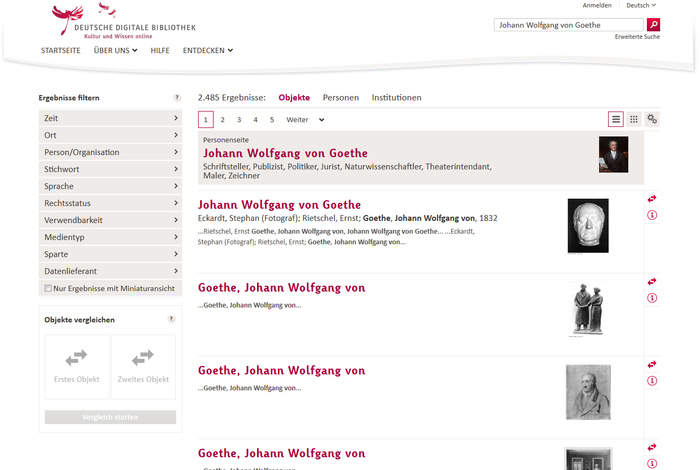Open the Johann Wolfgang von Goethe 1832 result title
This screenshot has width=700, height=470.
(x=279, y=204)
